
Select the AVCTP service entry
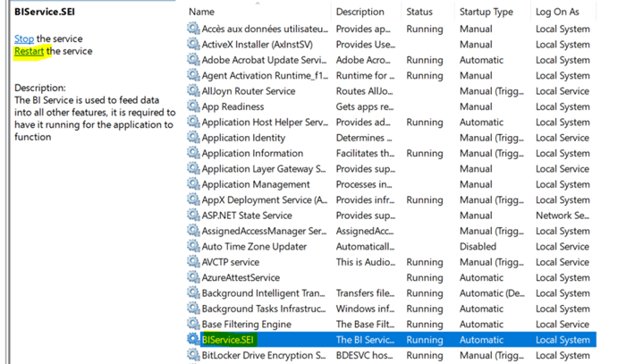point(230,262)
